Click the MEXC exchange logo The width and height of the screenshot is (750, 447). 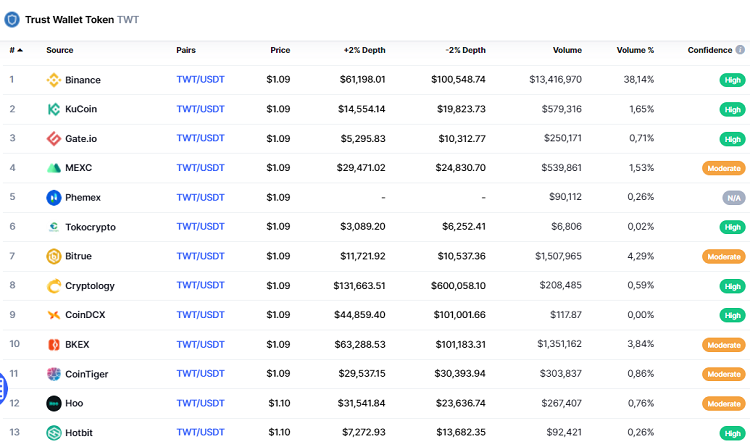pos(54,168)
